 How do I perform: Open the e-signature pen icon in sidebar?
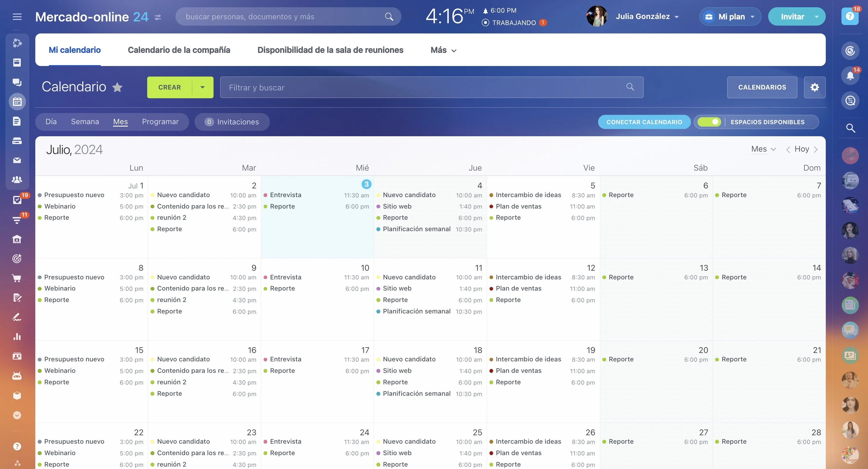tap(17, 317)
